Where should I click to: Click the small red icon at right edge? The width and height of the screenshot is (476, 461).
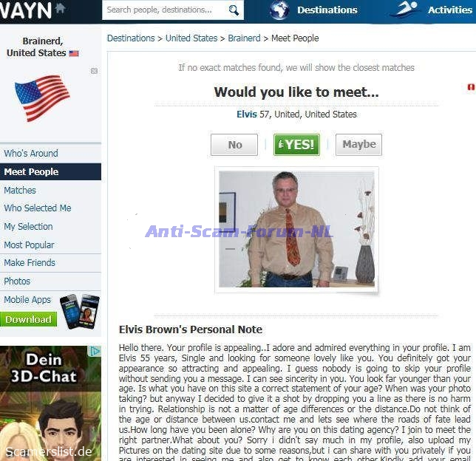click(471, 87)
